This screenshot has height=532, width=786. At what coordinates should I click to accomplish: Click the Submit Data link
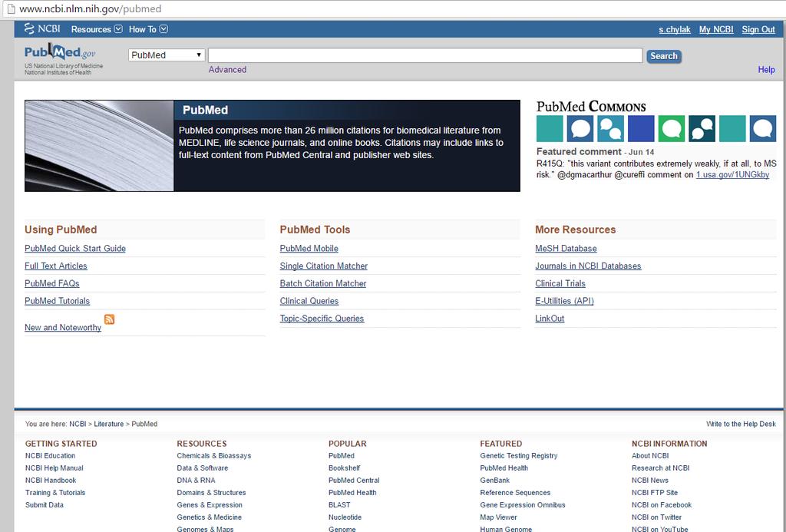click(x=44, y=505)
